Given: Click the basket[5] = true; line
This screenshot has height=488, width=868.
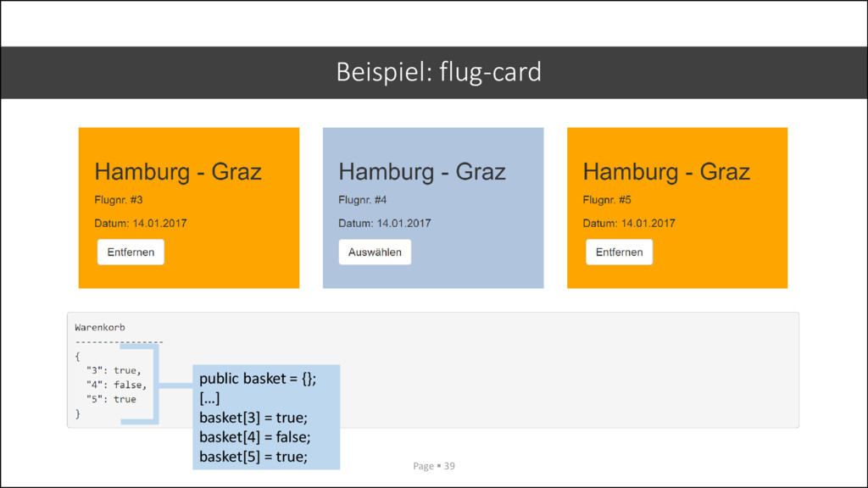Looking at the screenshot, I should (253, 456).
